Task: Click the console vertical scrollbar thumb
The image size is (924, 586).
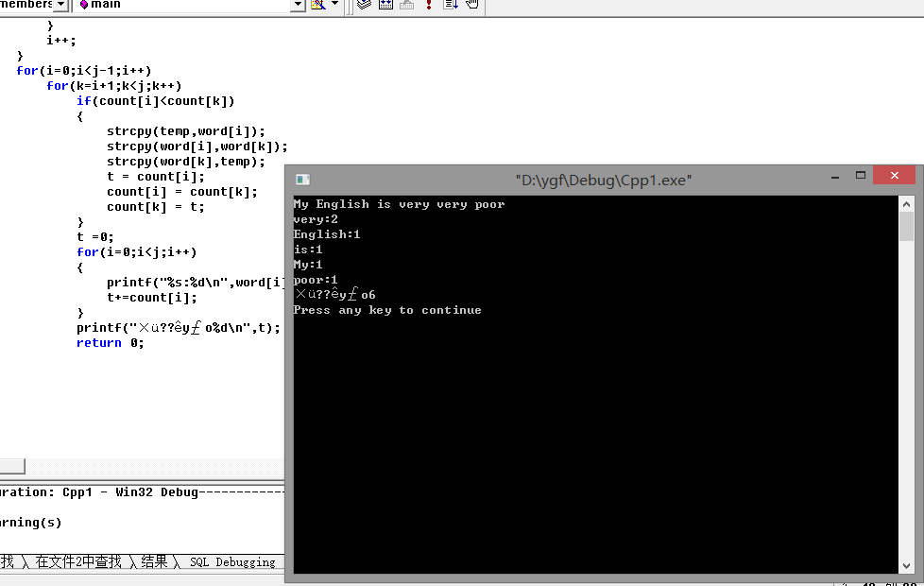Action: coord(906,227)
